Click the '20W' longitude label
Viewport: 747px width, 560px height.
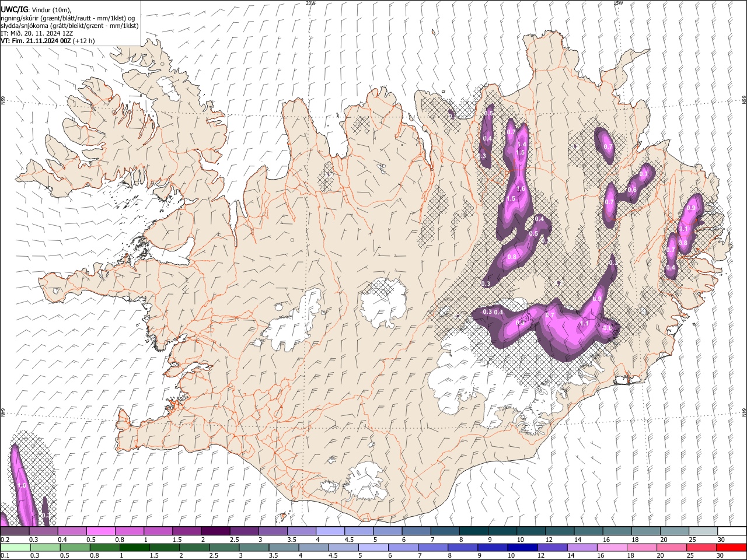pos(310,3)
